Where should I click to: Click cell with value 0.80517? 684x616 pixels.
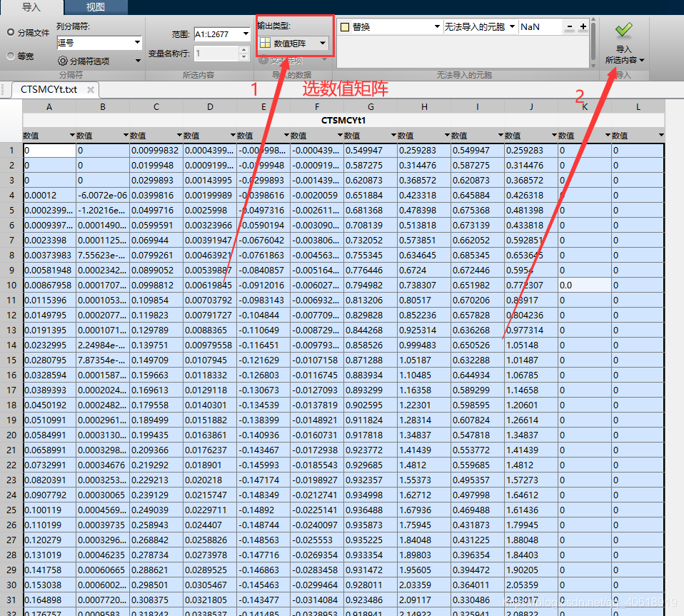pos(424,301)
